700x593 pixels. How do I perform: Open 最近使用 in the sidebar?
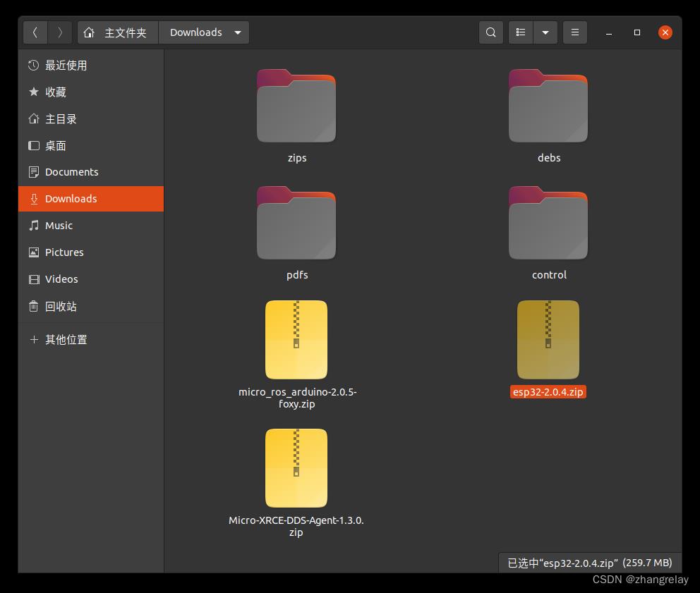pos(91,65)
